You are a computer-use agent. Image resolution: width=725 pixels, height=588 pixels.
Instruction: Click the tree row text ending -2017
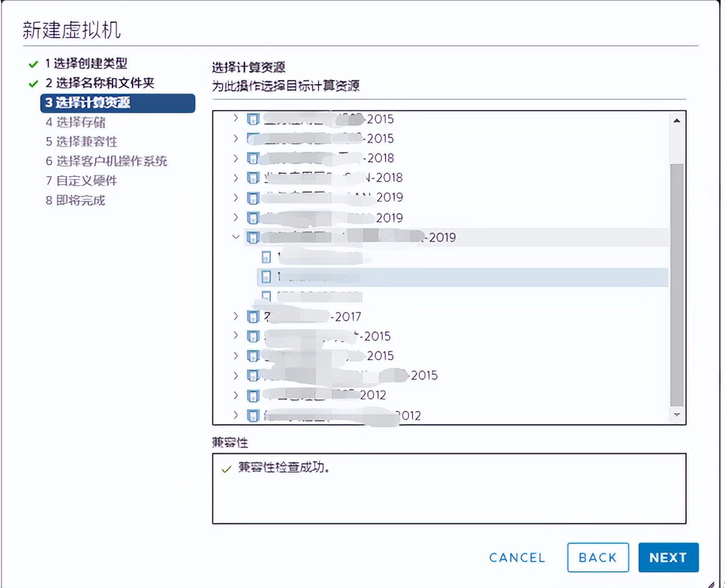click(313, 316)
